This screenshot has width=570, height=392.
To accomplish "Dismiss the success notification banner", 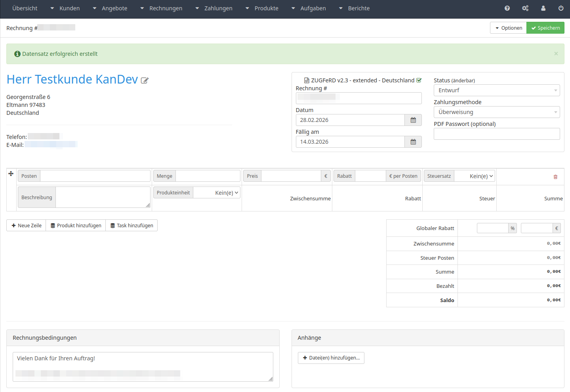I will (x=556, y=54).
